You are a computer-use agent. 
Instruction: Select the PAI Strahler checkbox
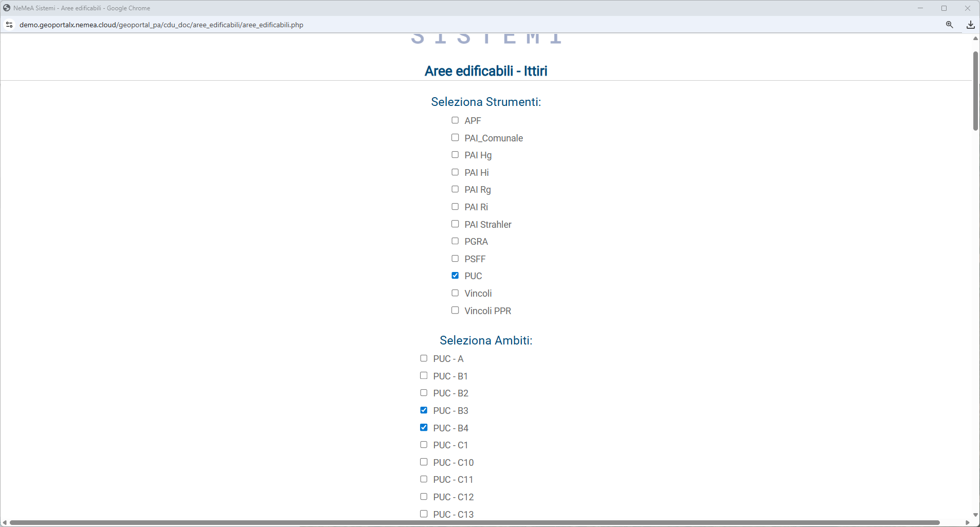click(455, 224)
